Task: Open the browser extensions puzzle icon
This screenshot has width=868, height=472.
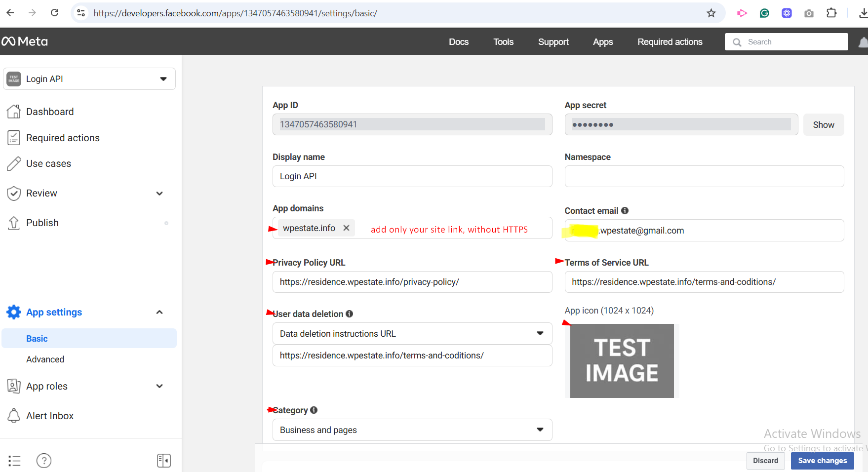Action: (x=831, y=13)
